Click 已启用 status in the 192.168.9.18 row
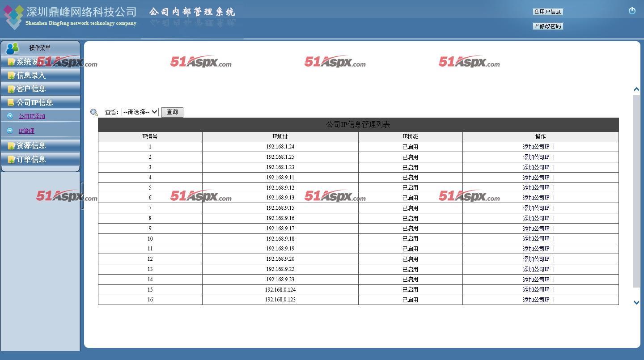This screenshot has height=360, width=644. [411, 238]
